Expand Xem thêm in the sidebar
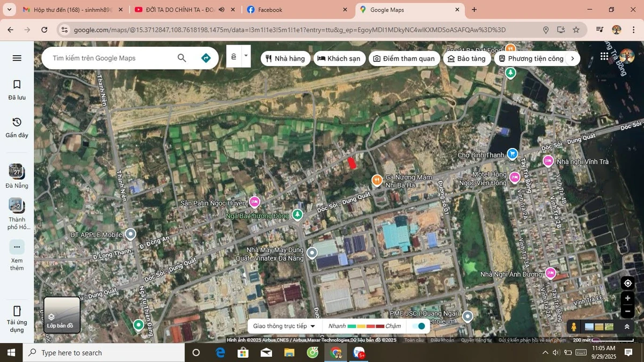 [x=17, y=255]
